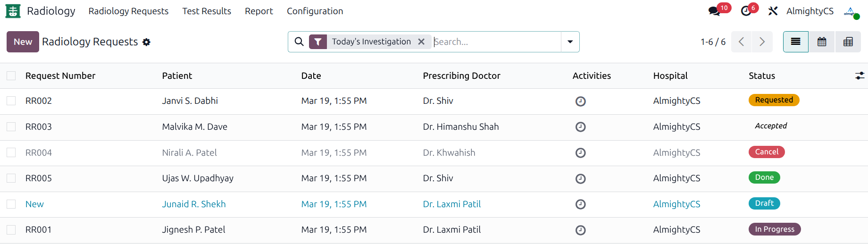This screenshot has width=868, height=244.
Task: Open Junaid R. Shekh patient link
Action: click(x=194, y=204)
